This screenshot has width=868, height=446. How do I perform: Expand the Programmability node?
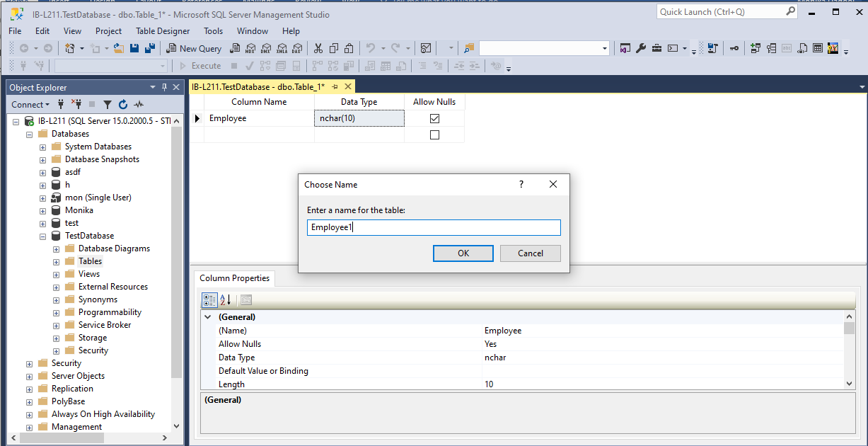56,312
